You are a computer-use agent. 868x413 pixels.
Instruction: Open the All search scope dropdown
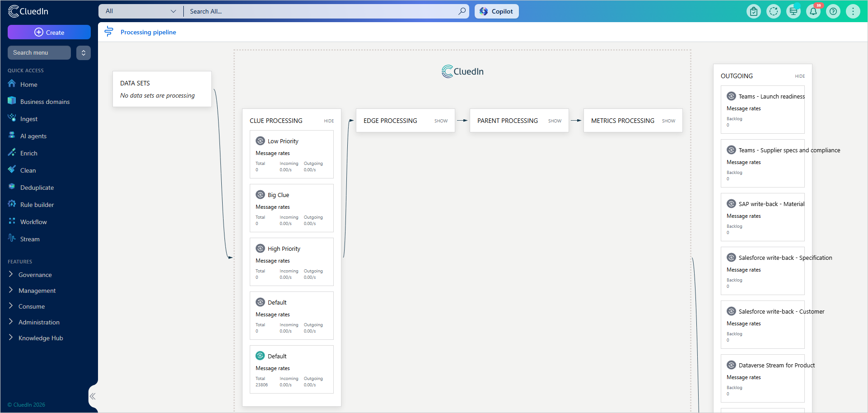(x=141, y=11)
